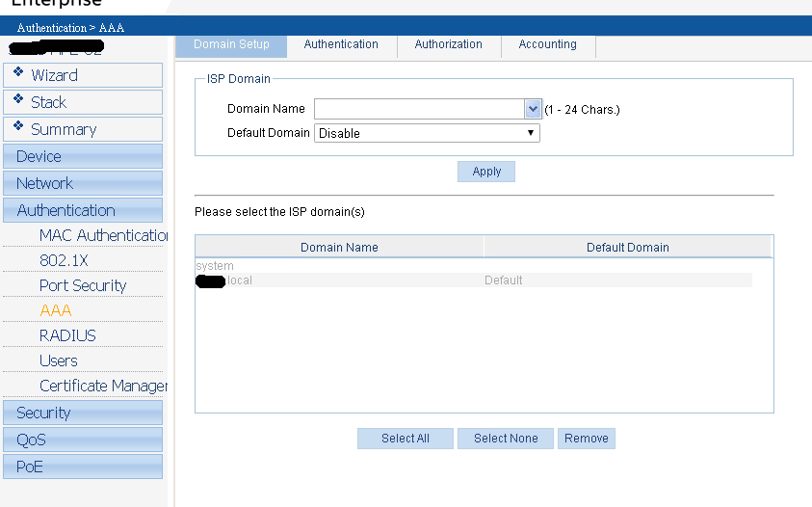Select the system domain row
This screenshot has width=812, height=507.
tap(215, 266)
